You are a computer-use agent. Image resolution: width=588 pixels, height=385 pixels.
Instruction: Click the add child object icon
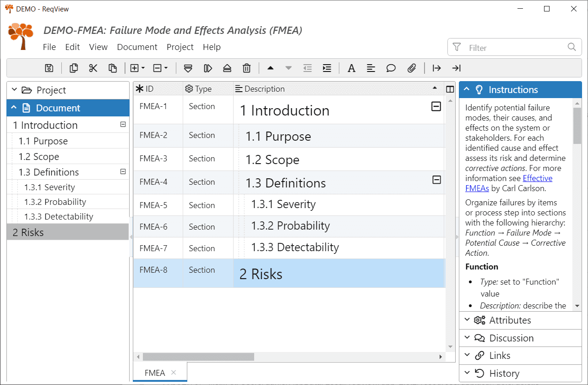click(207, 68)
